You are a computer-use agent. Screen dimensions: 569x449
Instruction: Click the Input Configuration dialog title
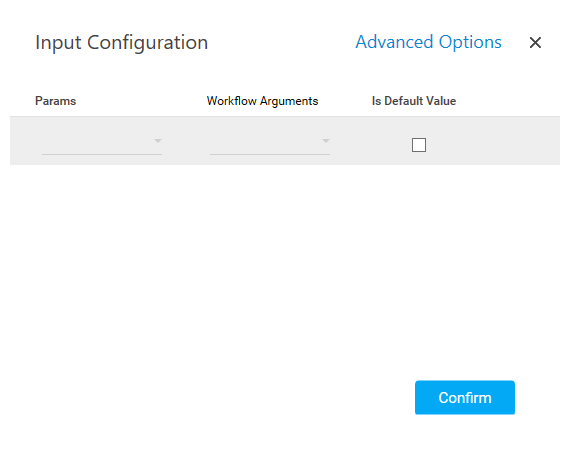coord(122,43)
